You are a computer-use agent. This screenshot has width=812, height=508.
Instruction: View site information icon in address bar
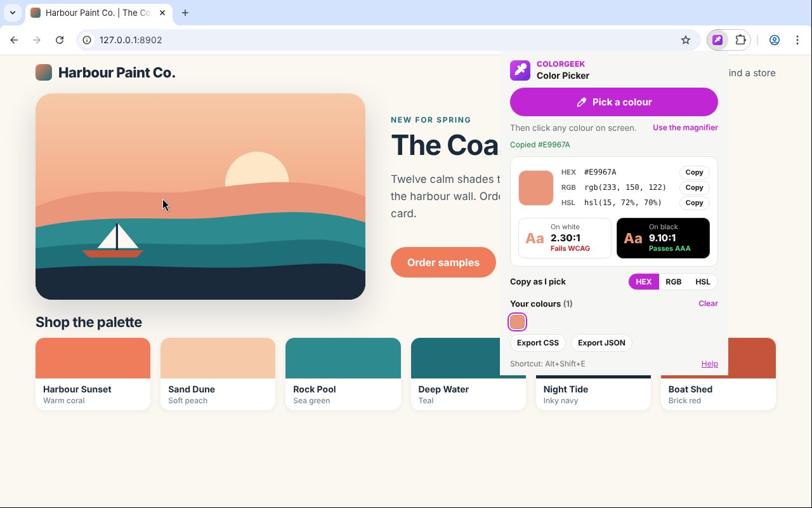(88, 40)
